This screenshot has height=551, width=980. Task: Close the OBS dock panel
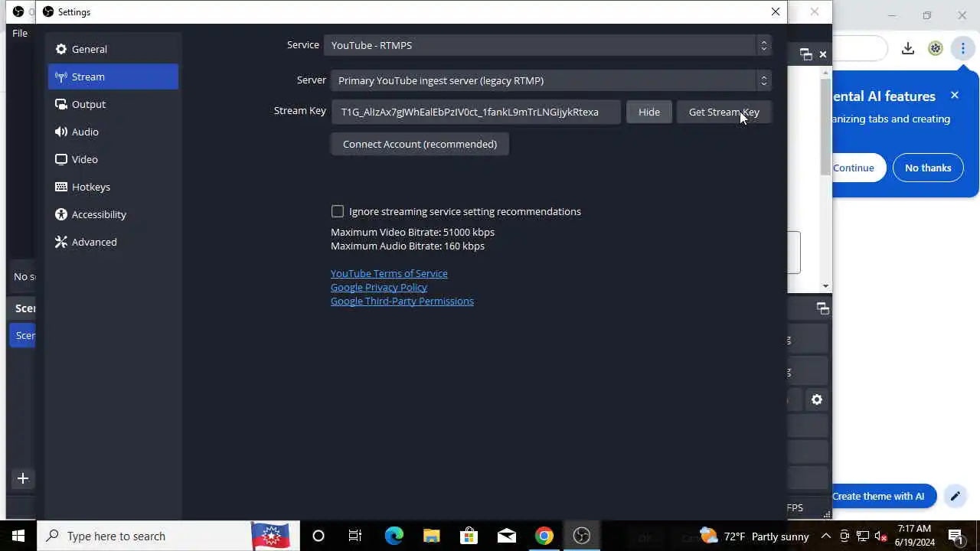(x=823, y=54)
